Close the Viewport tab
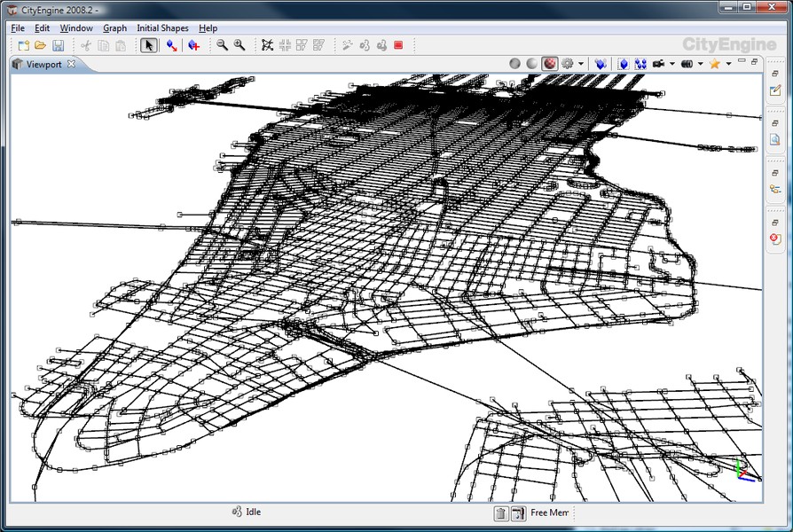This screenshot has height=532, width=793. (x=72, y=64)
